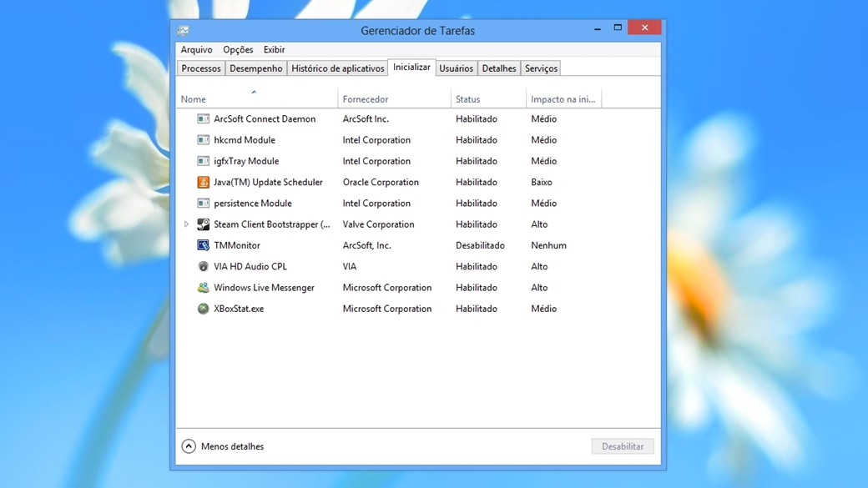This screenshot has height=488, width=868.
Task: Switch to the Processos tab
Action: click(x=201, y=68)
